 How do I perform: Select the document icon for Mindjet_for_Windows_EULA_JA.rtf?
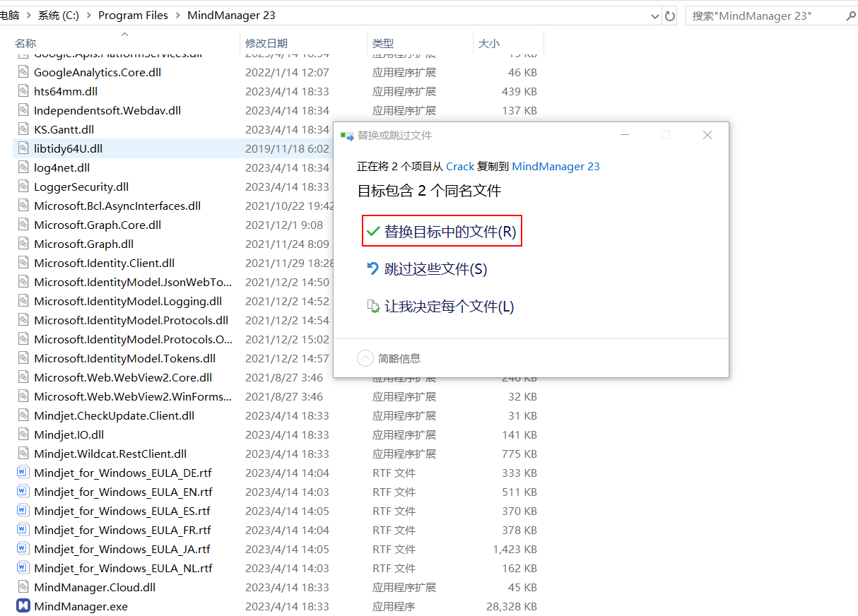point(23,549)
